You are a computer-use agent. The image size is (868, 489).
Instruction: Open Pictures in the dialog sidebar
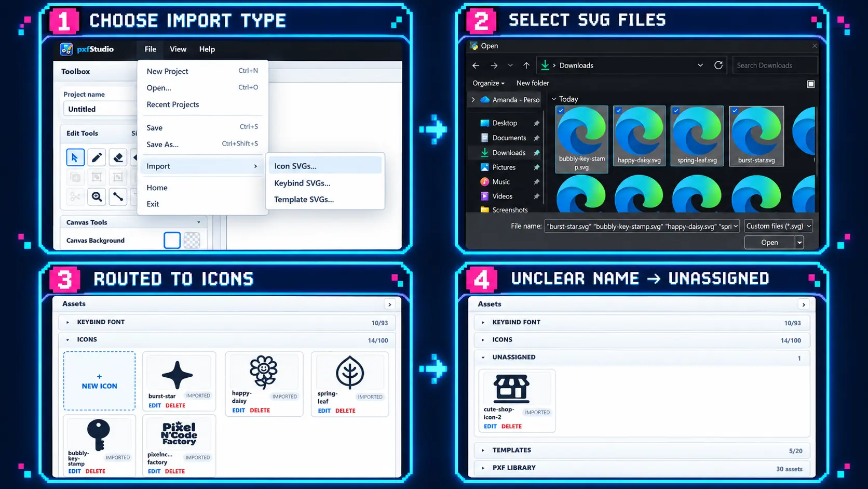(504, 167)
